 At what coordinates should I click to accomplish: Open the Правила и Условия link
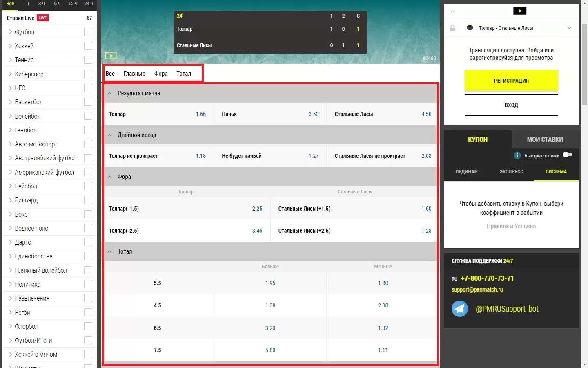511,226
